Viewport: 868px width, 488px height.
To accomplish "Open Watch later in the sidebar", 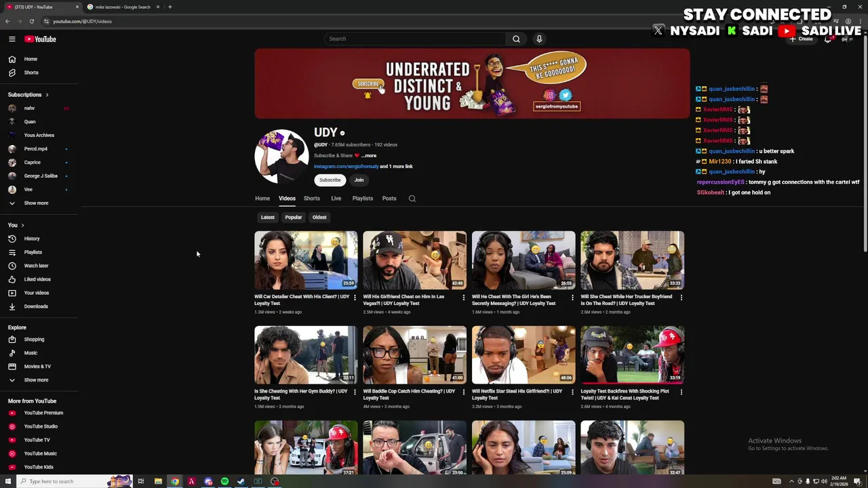I will (x=39, y=266).
